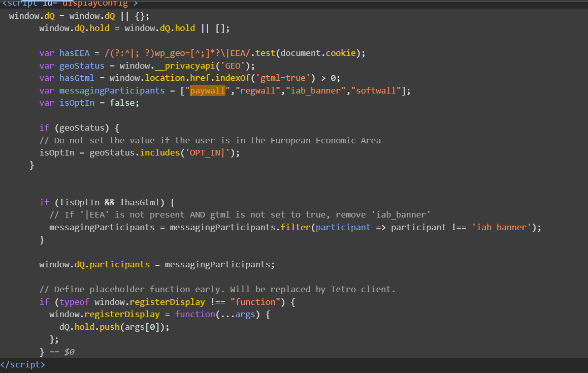
Task: Click the filter method call
Action: tap(296, 227)
